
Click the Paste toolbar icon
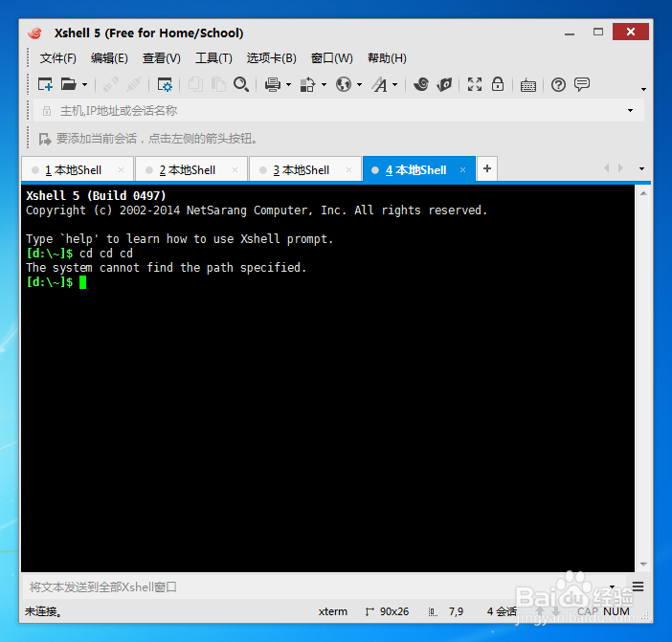point(218,84)
